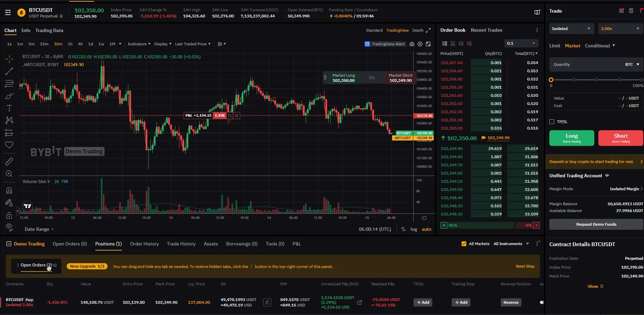Tick the All Markets checkbox
644x315 pixels.
point(464,244)
